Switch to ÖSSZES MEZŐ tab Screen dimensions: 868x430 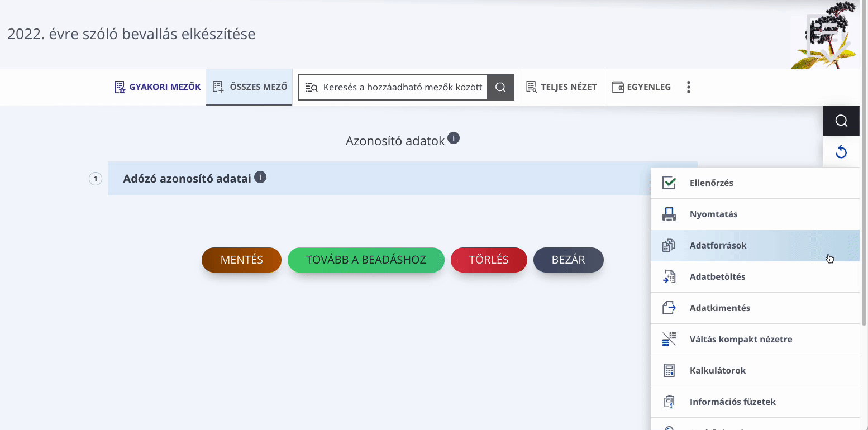tap(250, 87)
